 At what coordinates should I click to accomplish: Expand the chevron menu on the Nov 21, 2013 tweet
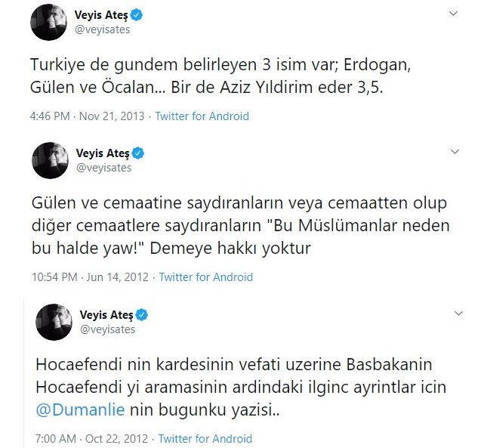click(x=453, y=14)
